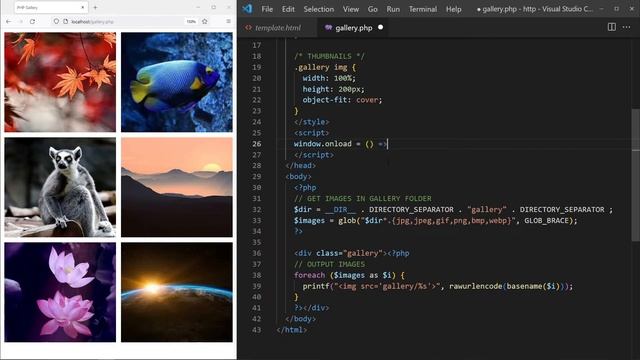Split the editor to the right
The width and height of the screenshot is (640, 360).
611,27
